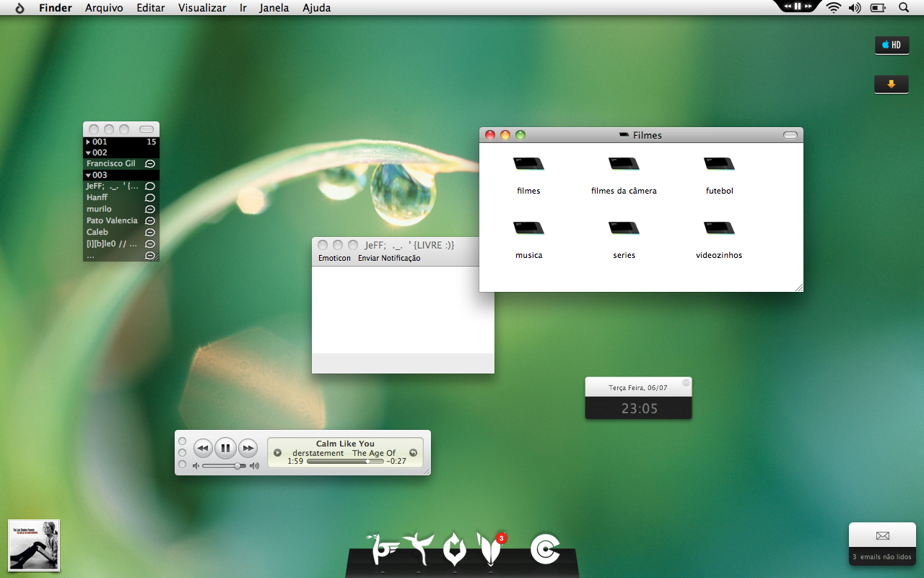Open the 'futebol' folder icon
The height and width of the screenshot is (578, 924).
(x=719, y=164)
